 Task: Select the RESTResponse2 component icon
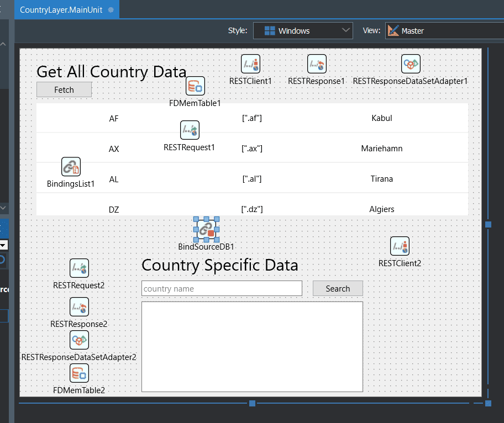(79, 306)
